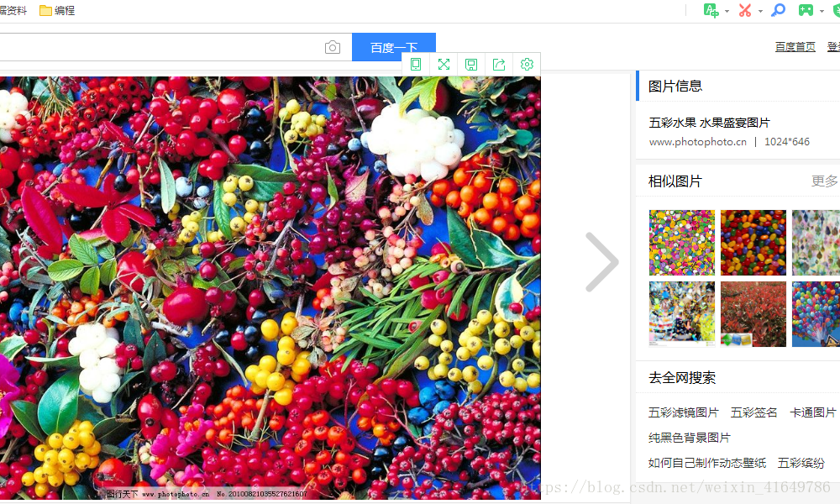Expand the game controller dropdown arrow

point(822,11)
